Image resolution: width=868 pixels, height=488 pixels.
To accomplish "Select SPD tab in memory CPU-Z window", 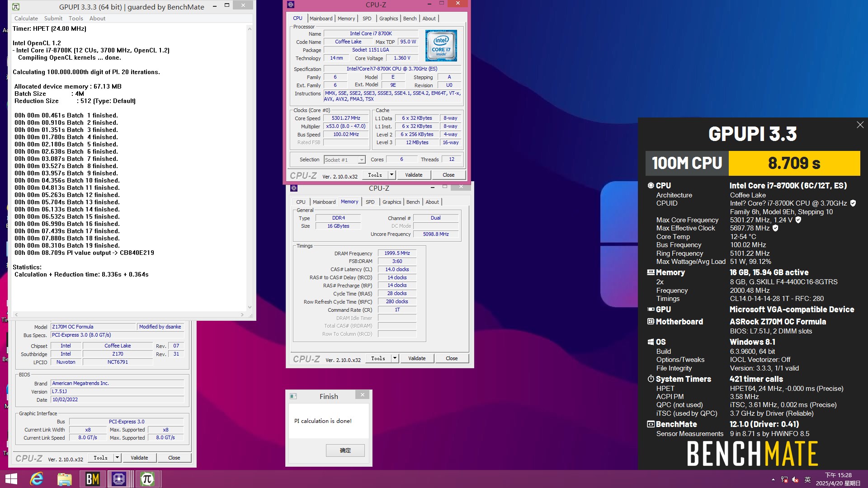I will [x=370, y=202].
